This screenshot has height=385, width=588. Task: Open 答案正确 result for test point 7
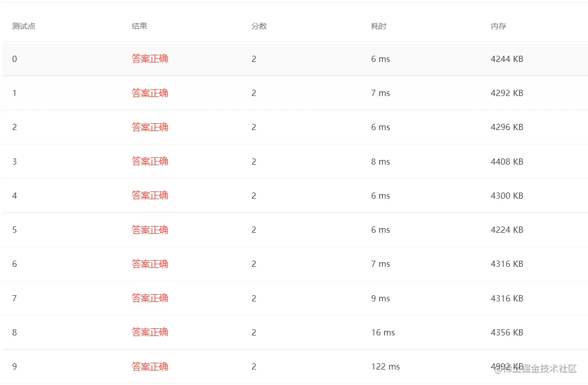(150, 298)
